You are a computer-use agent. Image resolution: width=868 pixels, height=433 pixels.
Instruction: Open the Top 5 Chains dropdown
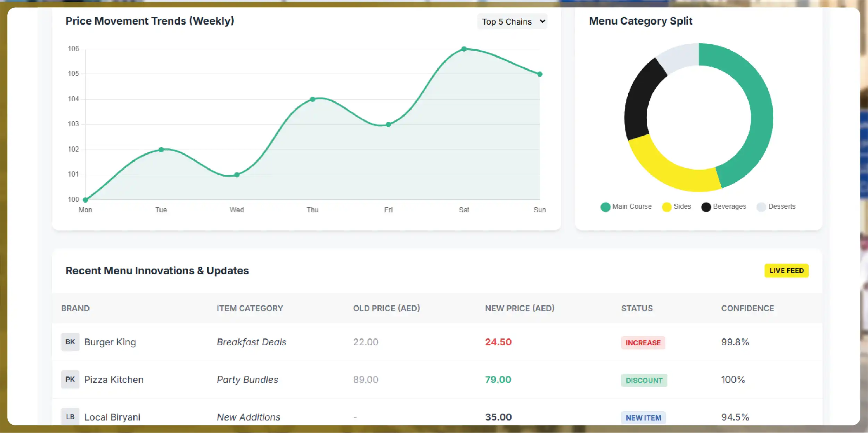coord(512,21)
